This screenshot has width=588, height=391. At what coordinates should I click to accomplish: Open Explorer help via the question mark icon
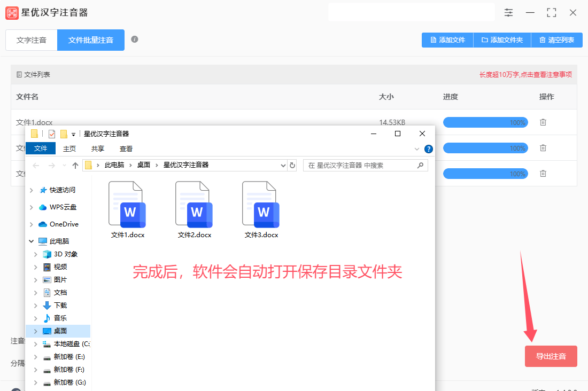pyautogui.click(x=428, y=149)
